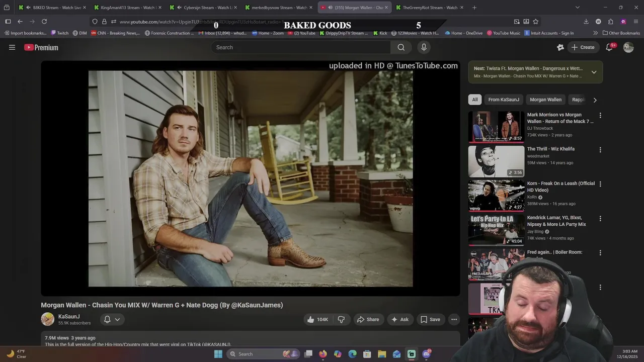Open options menu for LA Party Mix
The image size is (644, 362).
click(x=600, y=219)
